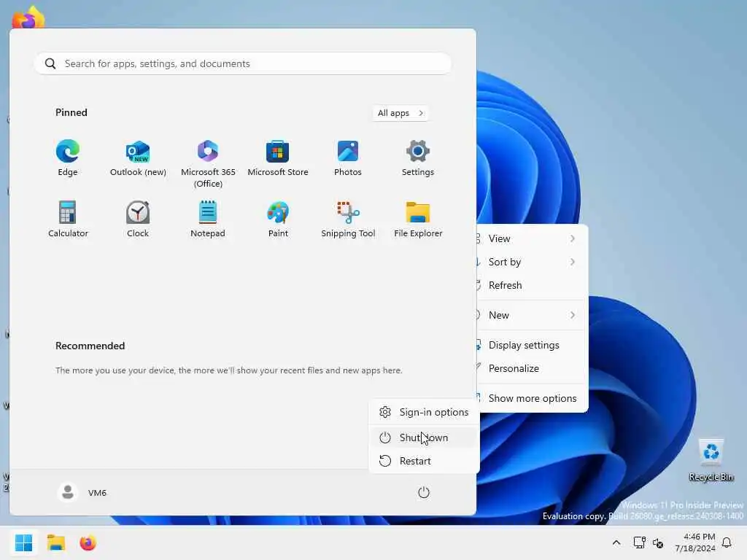Launch the Snipping Tool

348,219
